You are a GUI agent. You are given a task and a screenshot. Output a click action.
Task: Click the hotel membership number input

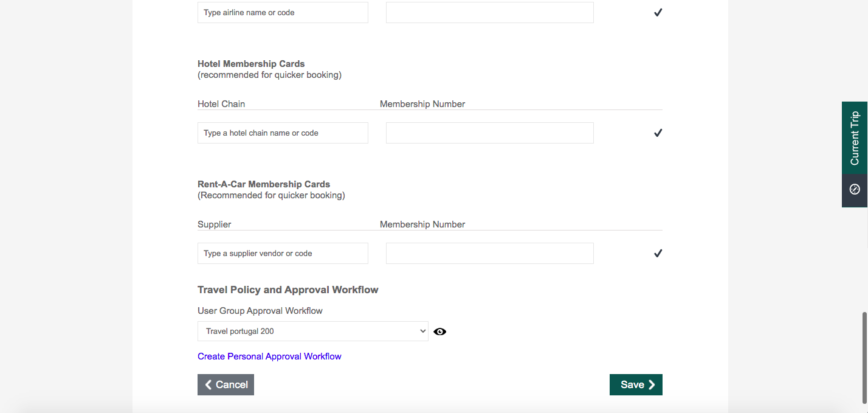(489, 133)
